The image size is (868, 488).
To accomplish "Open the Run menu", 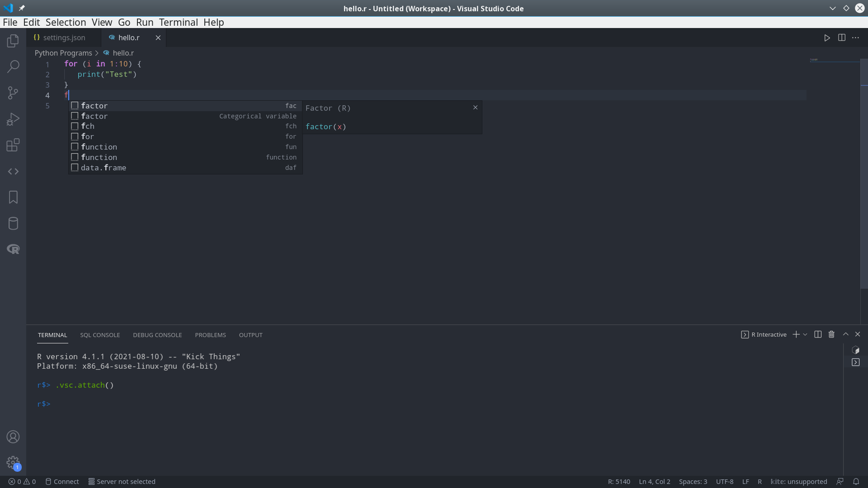I will (x=145, y=22).
